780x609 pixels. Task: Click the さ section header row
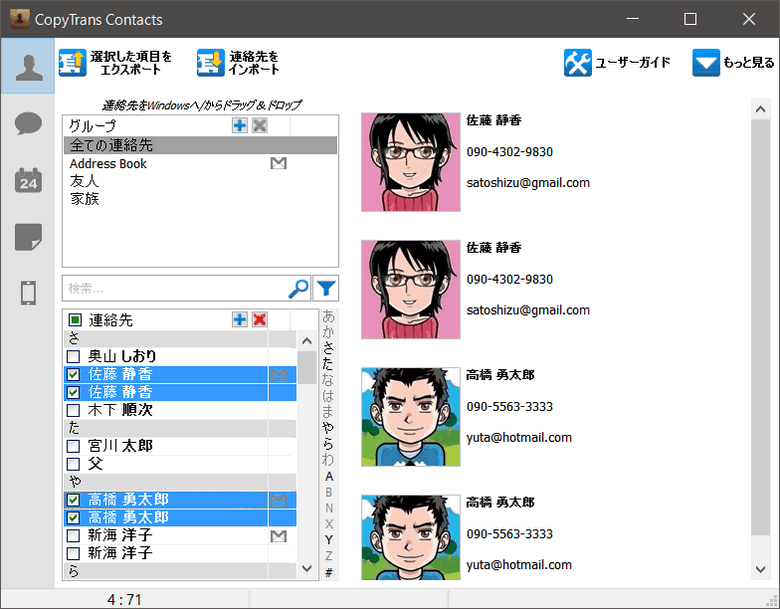[x=180, y=338]
